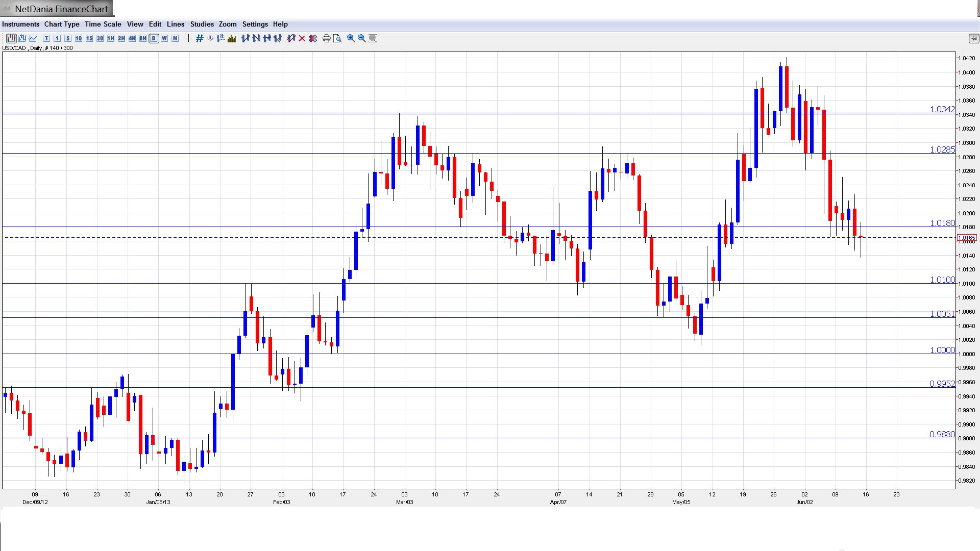Select the candlestick chart type icon

pyautogui.click(x=11, y=38)
